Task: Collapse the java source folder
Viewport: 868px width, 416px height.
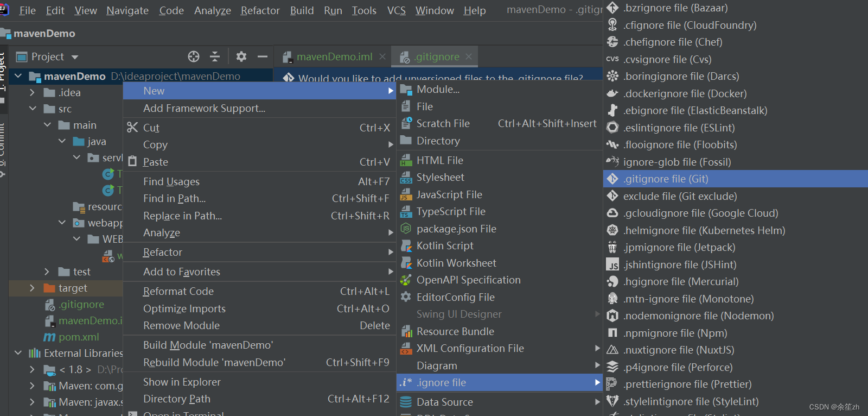Action: pyautogui.click(x=62, y=141)
